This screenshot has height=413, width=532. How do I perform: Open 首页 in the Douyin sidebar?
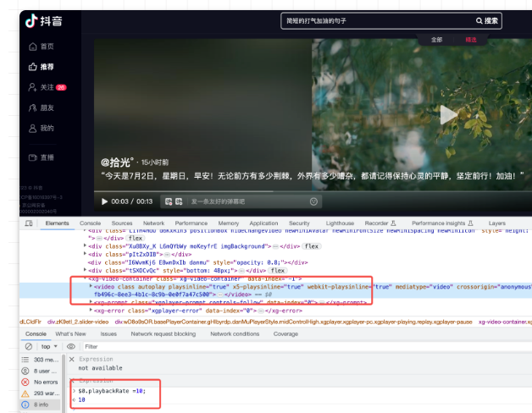42,47
